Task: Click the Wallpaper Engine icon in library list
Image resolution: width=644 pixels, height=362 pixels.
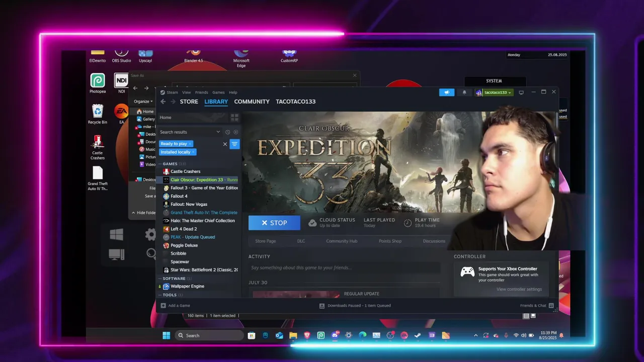Action: 166,287
